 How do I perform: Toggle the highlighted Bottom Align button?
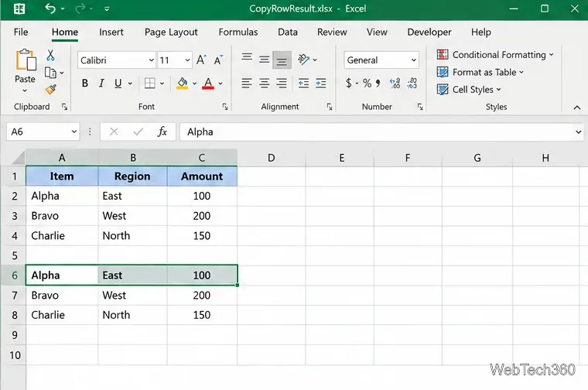(x=282, y=60)
